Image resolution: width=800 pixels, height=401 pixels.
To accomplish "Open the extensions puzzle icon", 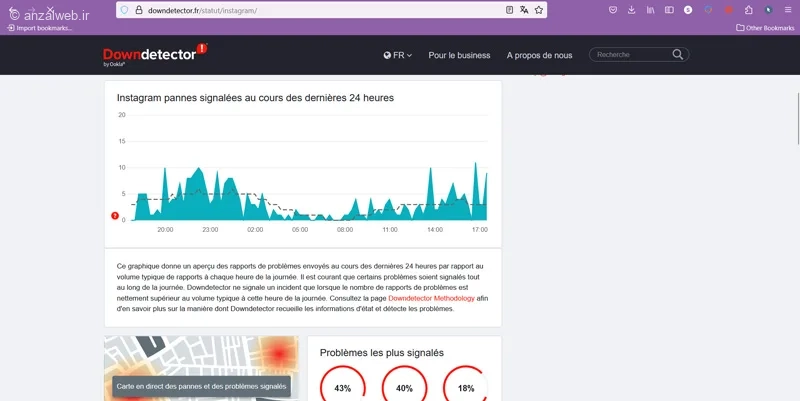I will point(748,10).
